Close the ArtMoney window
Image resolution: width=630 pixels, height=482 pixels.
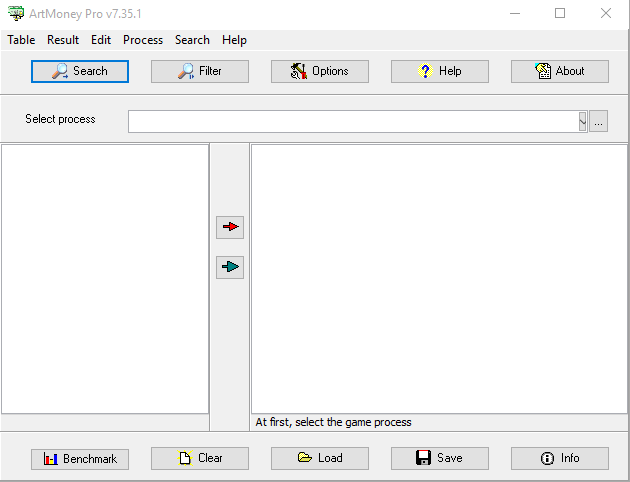point(606,14)
